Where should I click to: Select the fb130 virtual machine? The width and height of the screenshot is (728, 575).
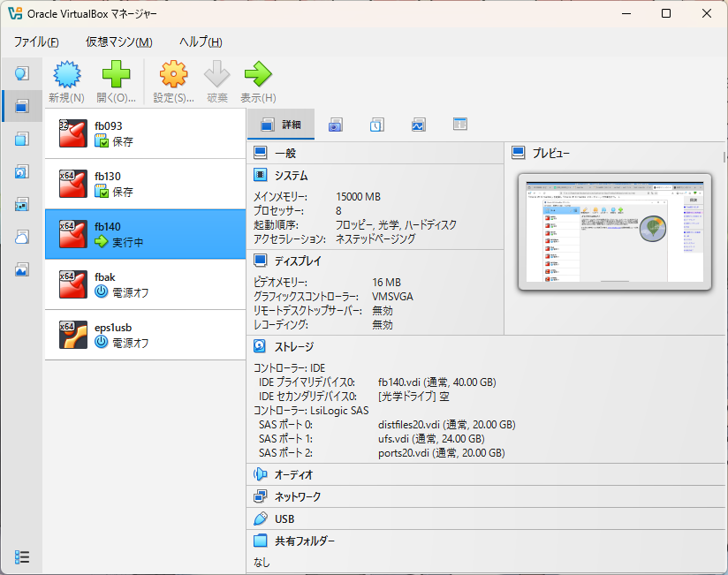click(x=145, y=184)
